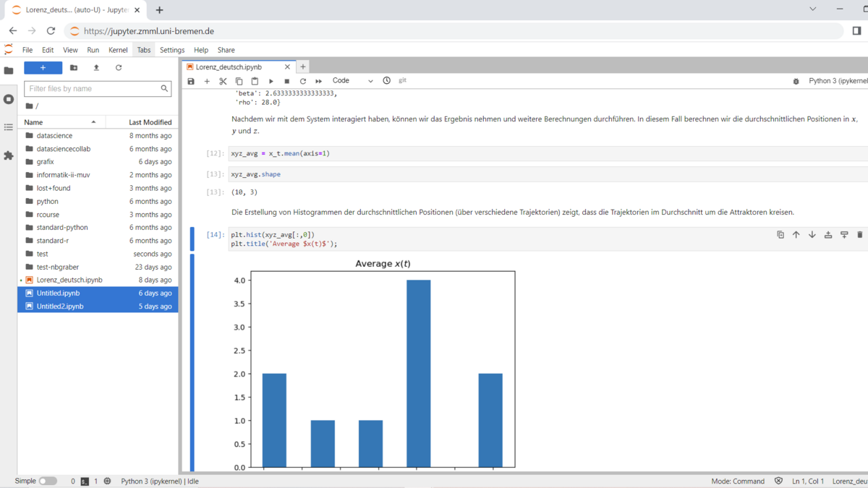Click Python 3 (ipykernel) kernel name in toolbar
This screenshot has height=488, width=868.
[838, 81]
